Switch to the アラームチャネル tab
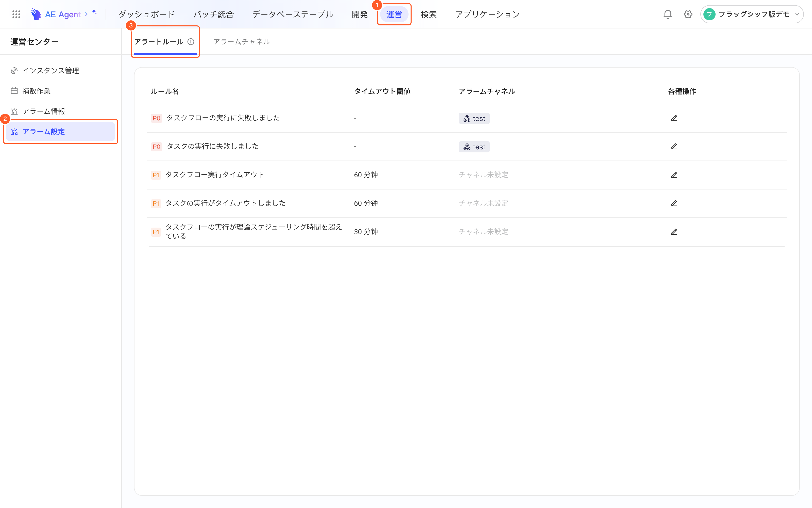This screenshot has height=508, width=812. click(242, 42)
